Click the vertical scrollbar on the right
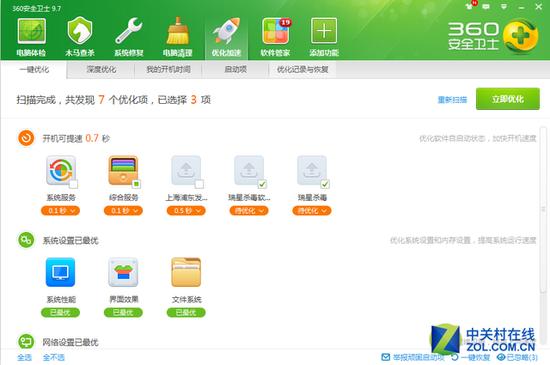This screenshot has height=365, width=550. click(x=543, y=210)
